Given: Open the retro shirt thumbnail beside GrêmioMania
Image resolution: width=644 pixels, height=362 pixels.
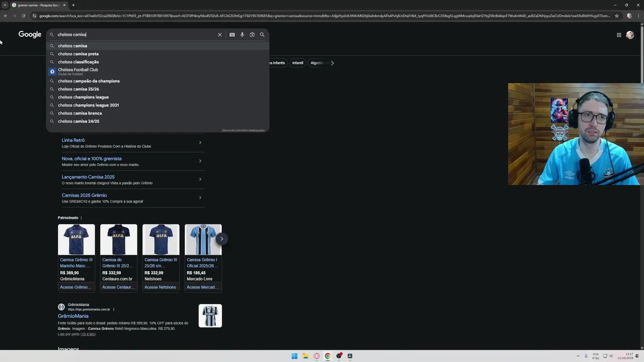Looking at the screenshot, I should (x=210, y=316).
